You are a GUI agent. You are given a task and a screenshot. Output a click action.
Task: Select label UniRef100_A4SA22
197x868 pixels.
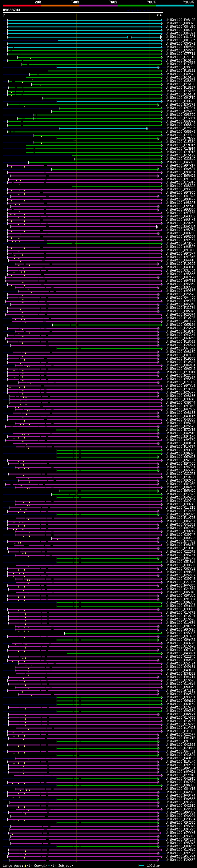(180, 162)
